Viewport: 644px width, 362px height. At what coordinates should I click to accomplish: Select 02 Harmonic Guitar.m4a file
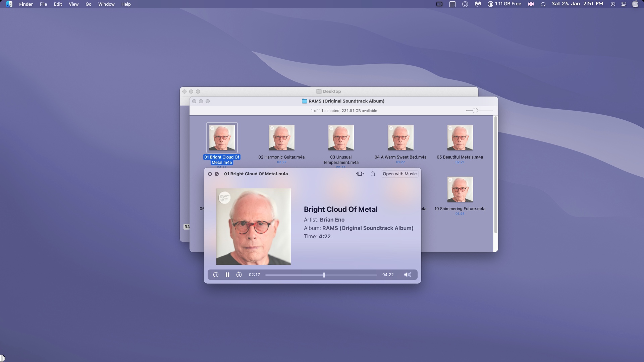[x=281, y=138]
